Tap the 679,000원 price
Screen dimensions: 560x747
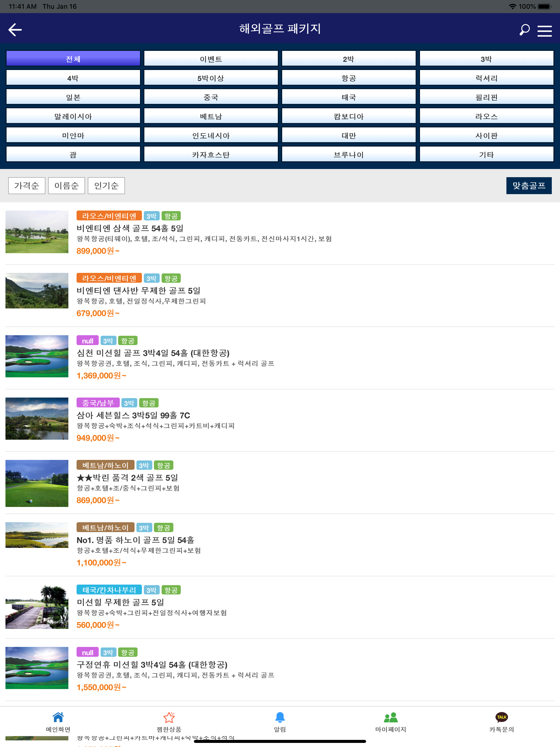pyautogui.click(x=98, y=313)
